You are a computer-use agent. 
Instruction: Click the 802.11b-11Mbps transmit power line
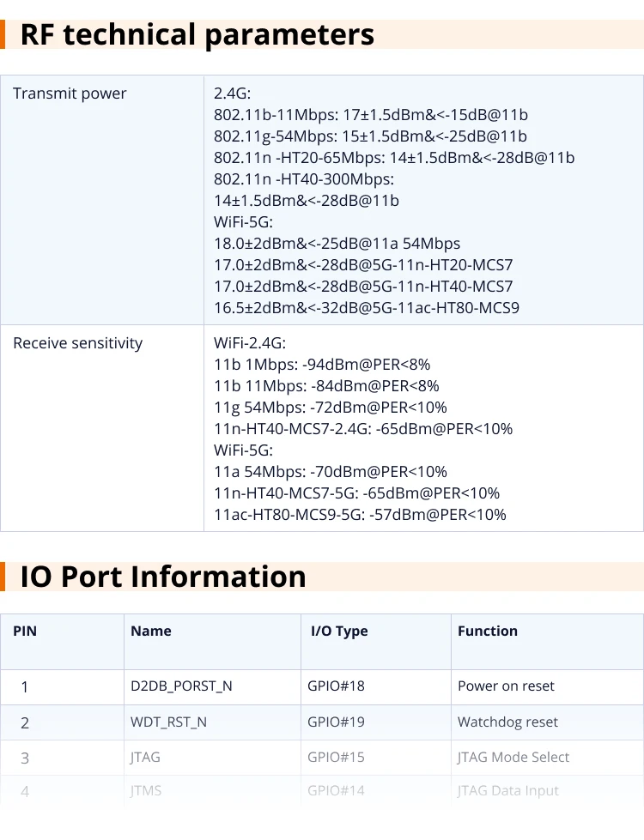370,115
